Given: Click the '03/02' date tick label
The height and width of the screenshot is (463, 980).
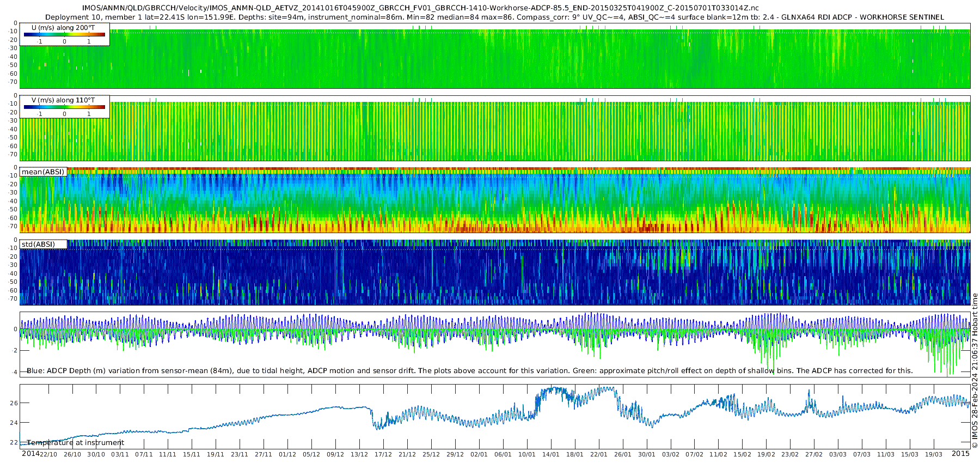Looking at the screenshot, I should point(671,454).
